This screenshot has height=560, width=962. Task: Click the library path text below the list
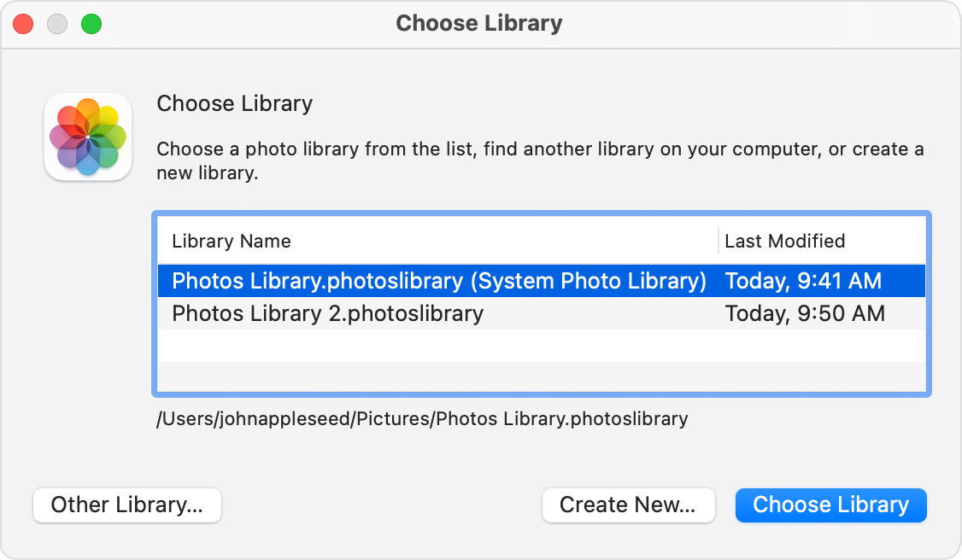click(422, 418)
